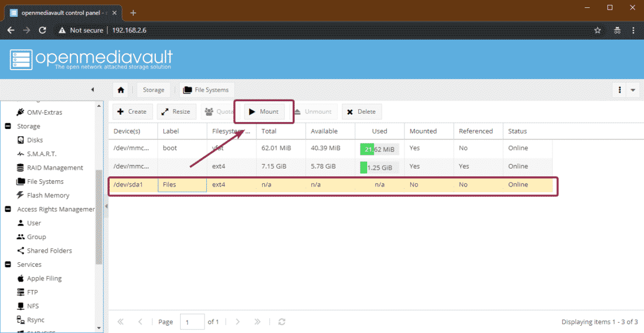Screen dimensions: 644x333
Task: Click the 7.15 GiB total cell
Action: (281, 166)
